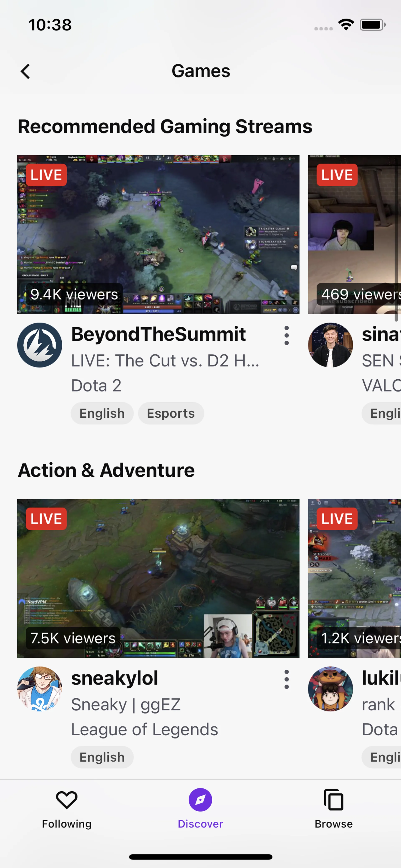The image size is (401, 868).
Task: Open the Following heart icon
Action: [67, 800]
